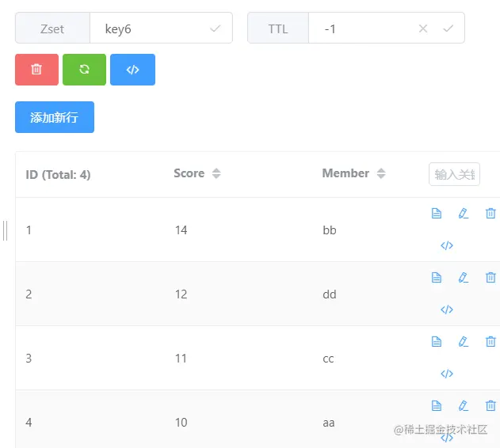Click the red delete key button
This screenshot has width=500, height=448.
click(36, 70)
